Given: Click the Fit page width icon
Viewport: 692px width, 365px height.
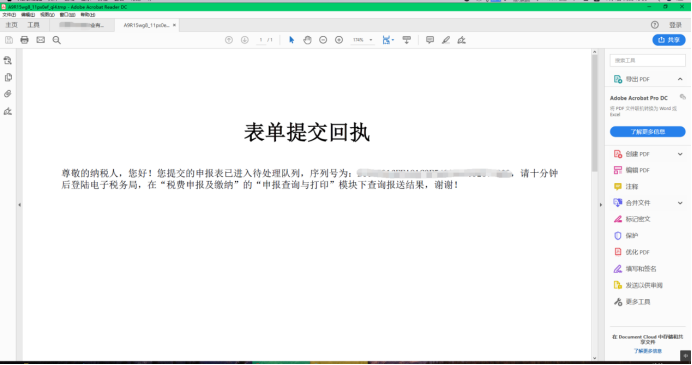Looking at the screenshot, I should point(386,40).
